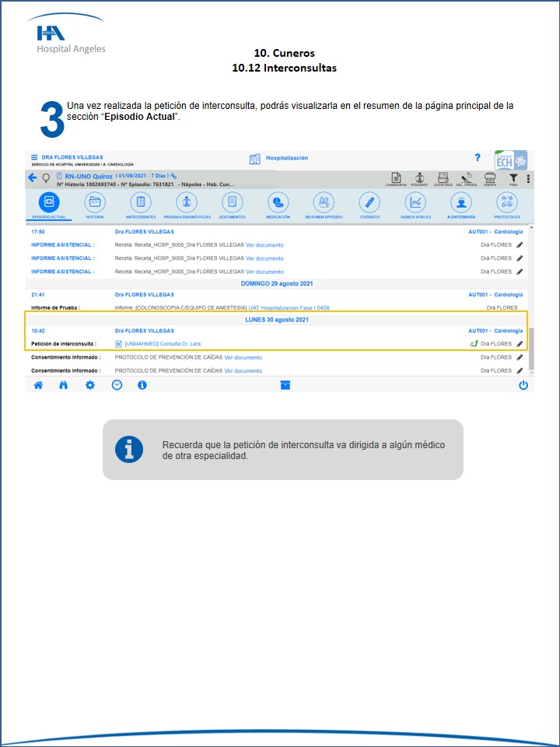Image resolution: width=560 pixels, height=747 pixels.
Task: Edit the Petición de interconsulta entry pencil
Action: tap(520, 343)
